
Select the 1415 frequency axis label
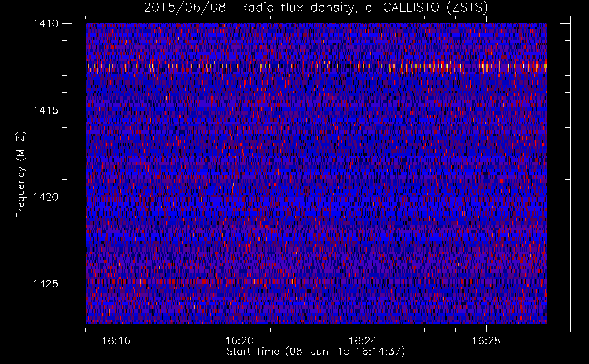46,110
